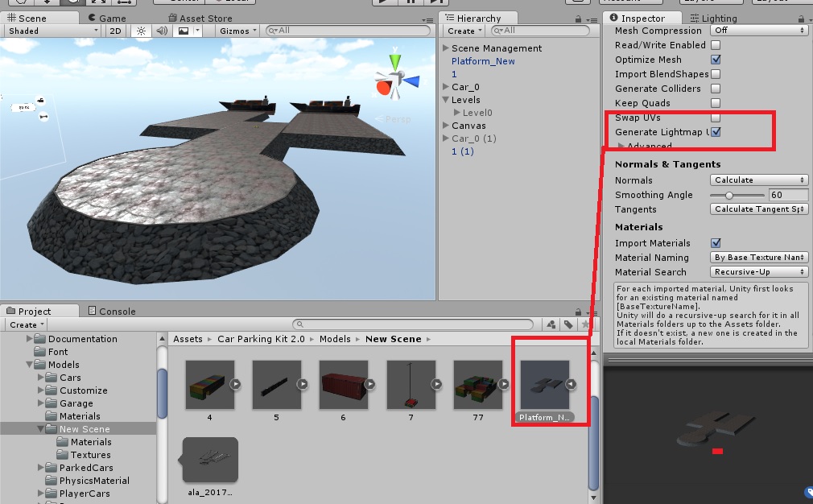Disable Generate Lightmap UVs checkbox
This screenshot has width=813, height=504.
coord(715,132)
